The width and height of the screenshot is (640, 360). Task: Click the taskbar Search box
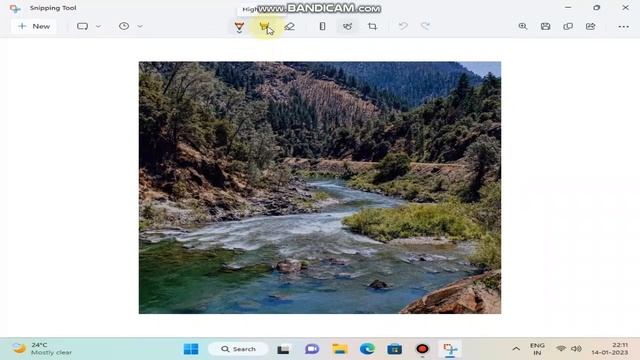point(238,349)
